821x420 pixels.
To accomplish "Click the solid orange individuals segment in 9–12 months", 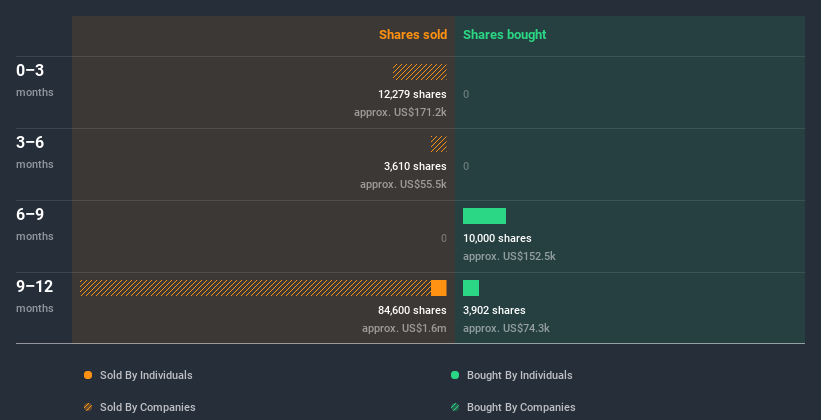I will click(439, 288).
